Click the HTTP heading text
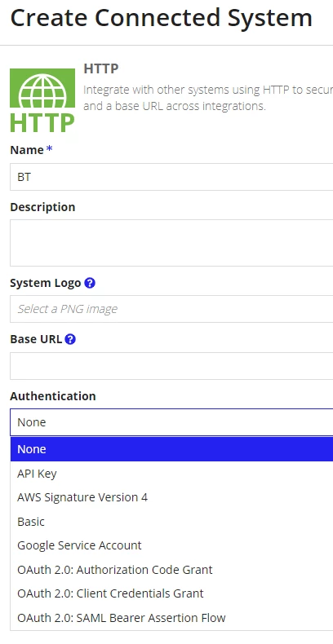 (x=101, y=68)
